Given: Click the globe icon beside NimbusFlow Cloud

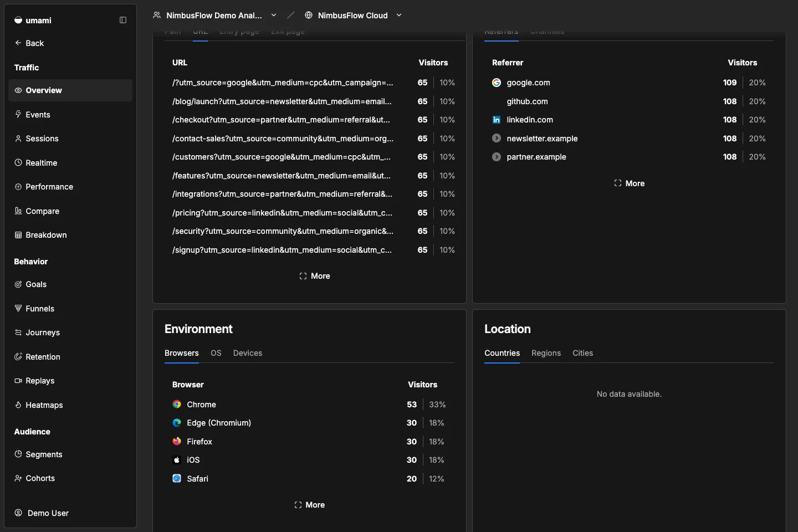Looking at the screenshot, I should point(309,15).
